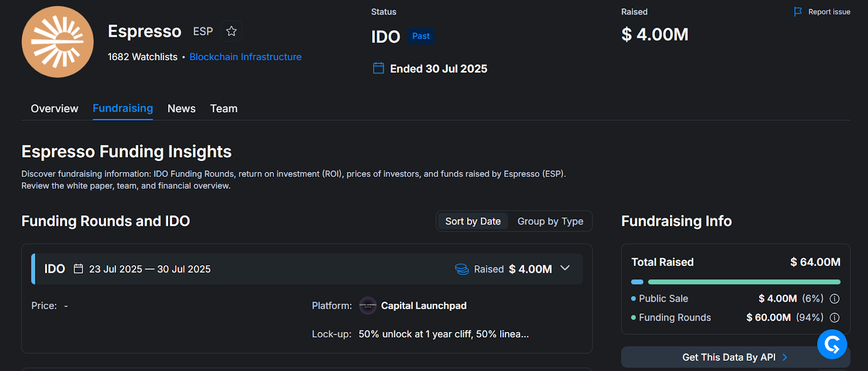Switch to the News tab
The width and height of the screenshot is (868, 371).
[x=181, y=108]
